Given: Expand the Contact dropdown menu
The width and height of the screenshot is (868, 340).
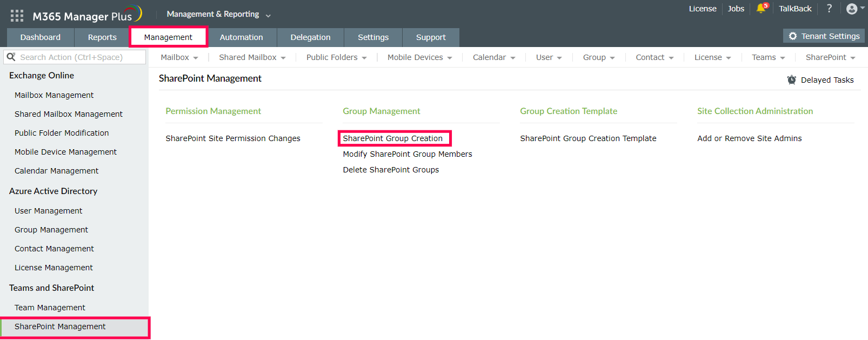Looking at the screenshot, I should (655, 57).
